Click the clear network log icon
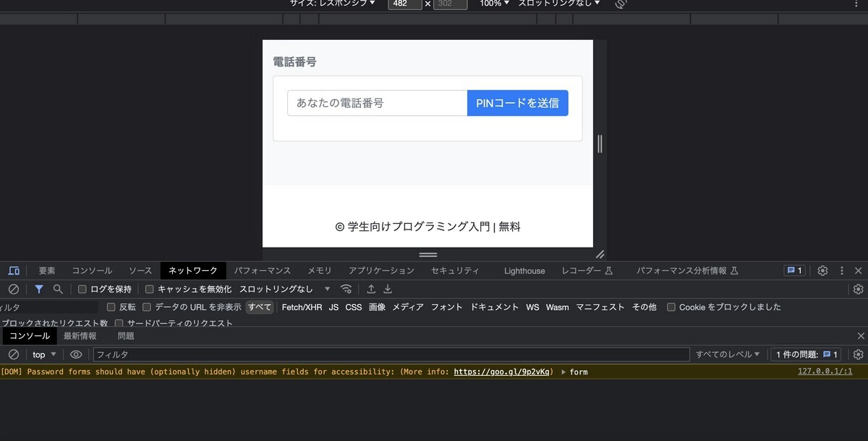The width and height of the screenshot is (868, 441). [13, 289]
